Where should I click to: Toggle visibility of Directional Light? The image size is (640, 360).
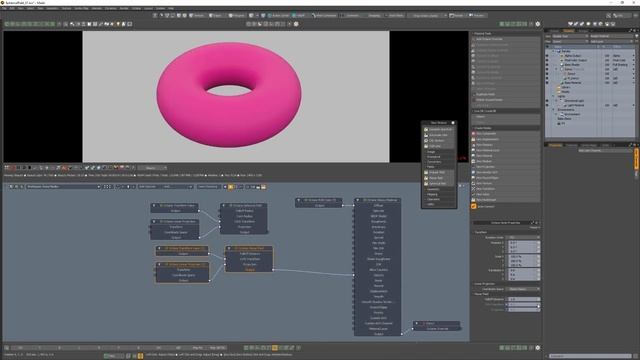tap(547, 101)
